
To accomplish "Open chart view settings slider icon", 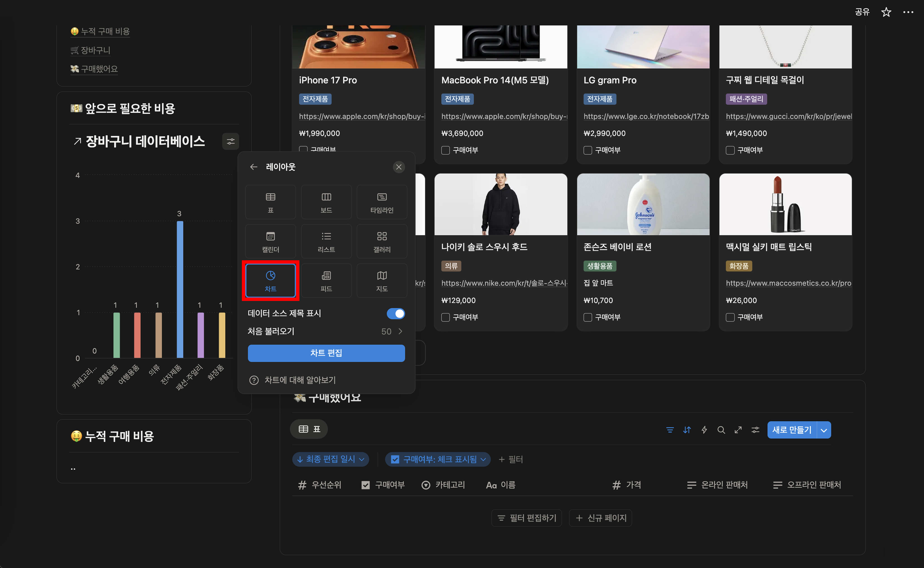I will pos(231,142).
